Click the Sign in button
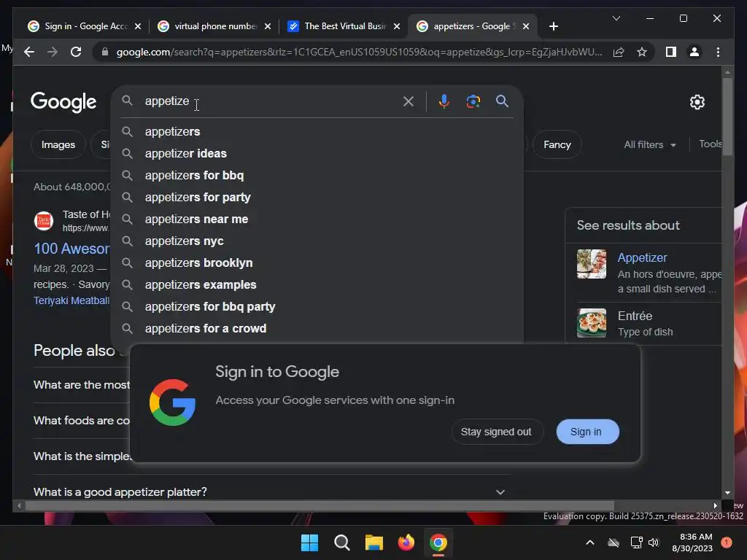This screenshot has width=747, height=560. 587,432
